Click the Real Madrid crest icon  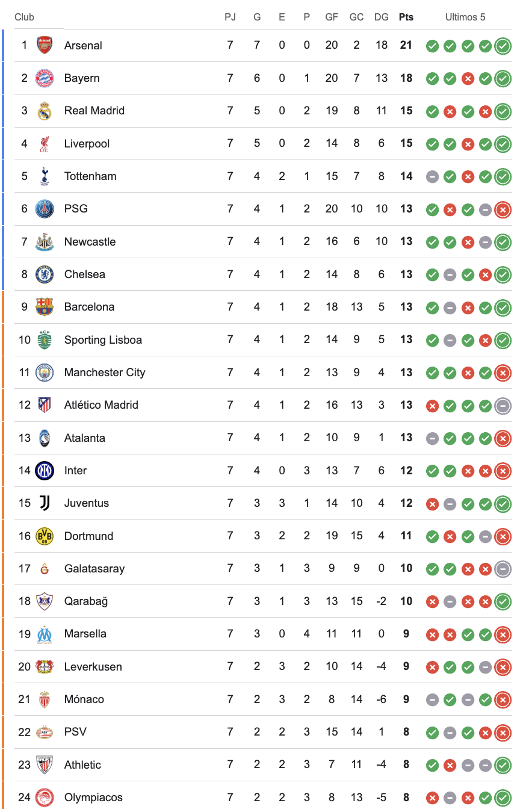[x=45, y=111]
